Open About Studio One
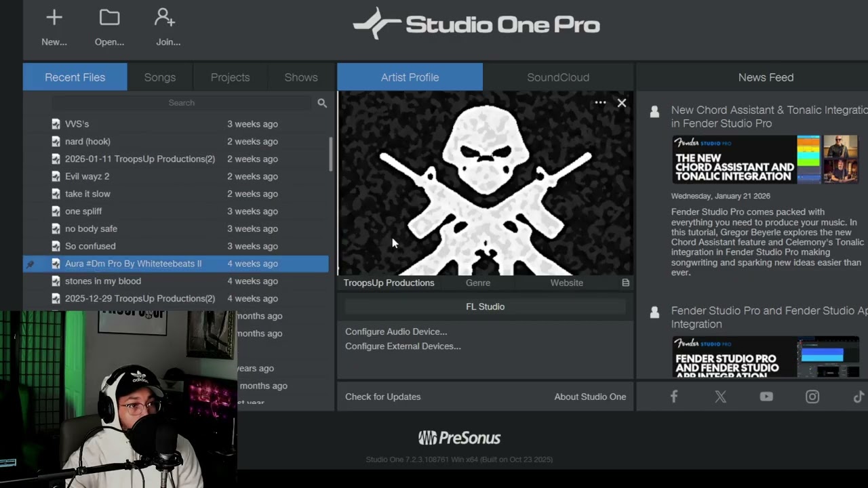Image resolution: width=868 pixels, height=488 pixels. tap(590, 397)
